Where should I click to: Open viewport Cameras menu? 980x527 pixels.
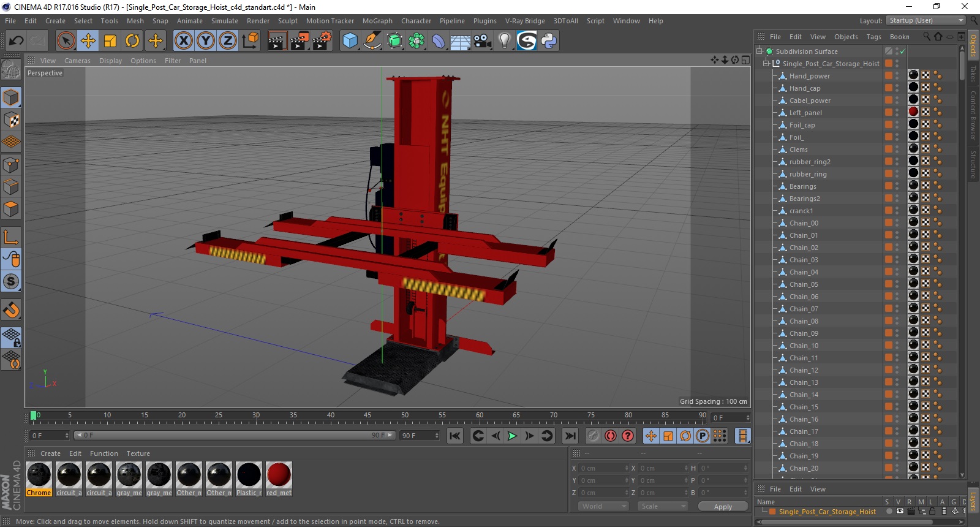click(77, 61)
